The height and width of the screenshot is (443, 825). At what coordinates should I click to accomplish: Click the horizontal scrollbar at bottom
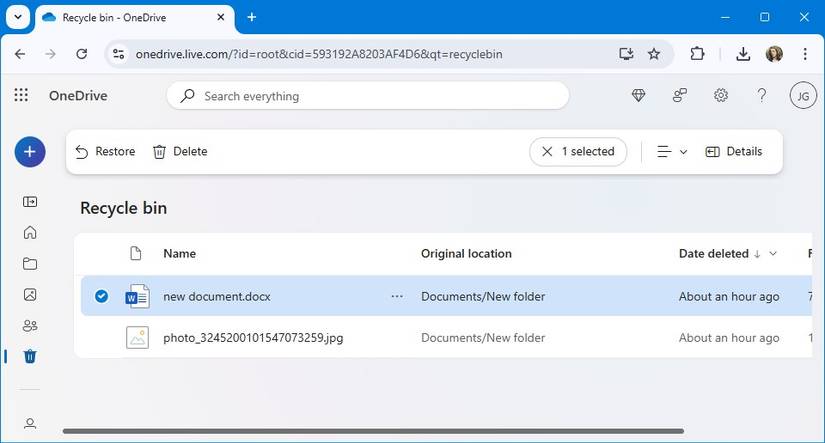(373, 431)
